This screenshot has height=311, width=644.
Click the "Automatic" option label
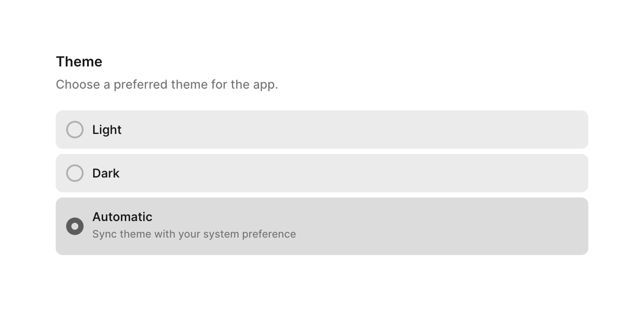click(122, 217)
